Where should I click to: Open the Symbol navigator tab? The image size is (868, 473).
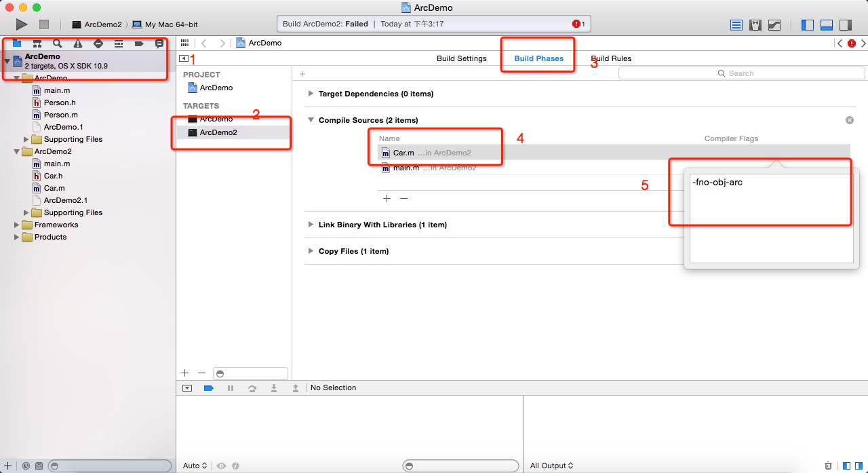[x=37, y=43]
